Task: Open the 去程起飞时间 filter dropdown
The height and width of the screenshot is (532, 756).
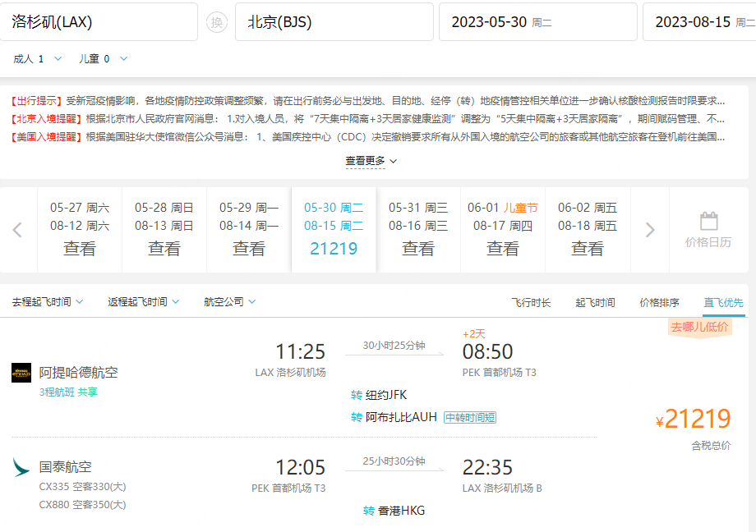Action: click(x=48, y=301)
